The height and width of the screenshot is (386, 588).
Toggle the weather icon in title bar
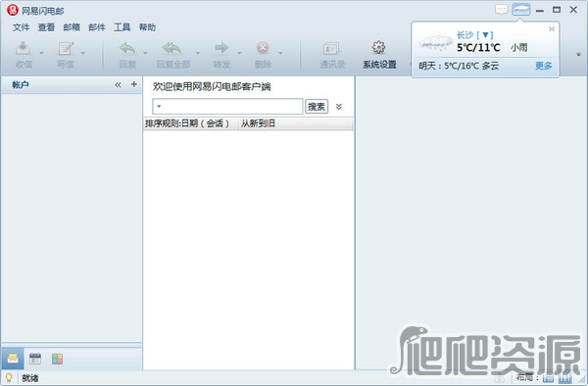(521, 10)
